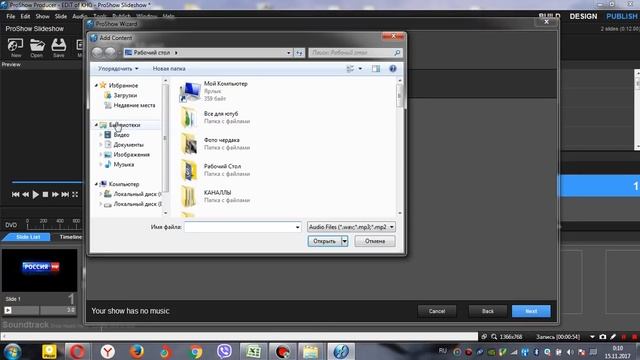Viewport: 640px width, 360px height.
Task: Open the Slide menu
Action: click(x=61, y=16)
